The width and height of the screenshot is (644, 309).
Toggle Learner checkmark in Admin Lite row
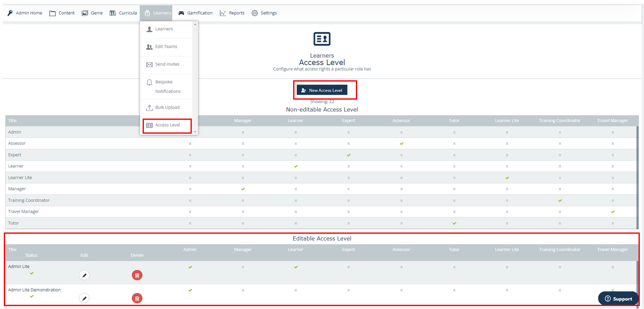(x=296, y=267)
